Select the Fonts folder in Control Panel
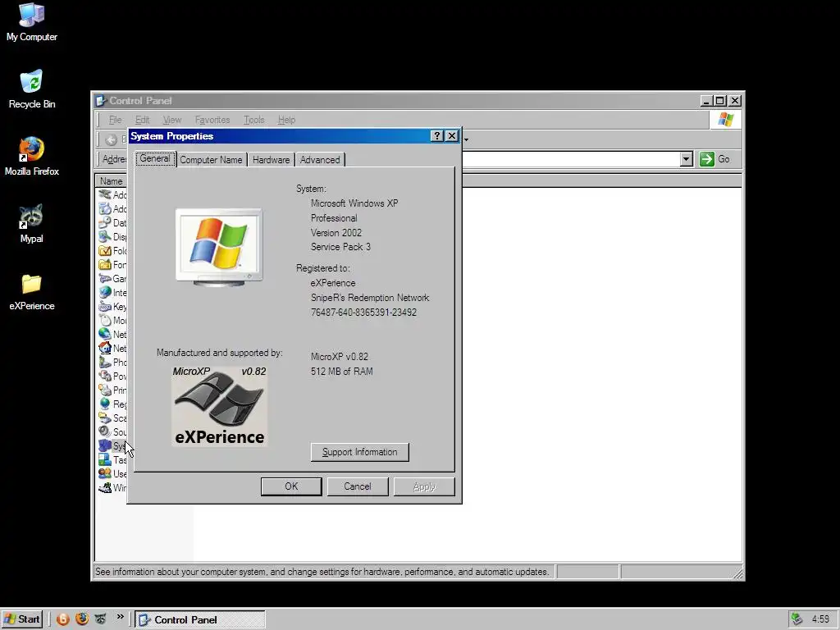This screenshot has width=840, height=630. 112,265
